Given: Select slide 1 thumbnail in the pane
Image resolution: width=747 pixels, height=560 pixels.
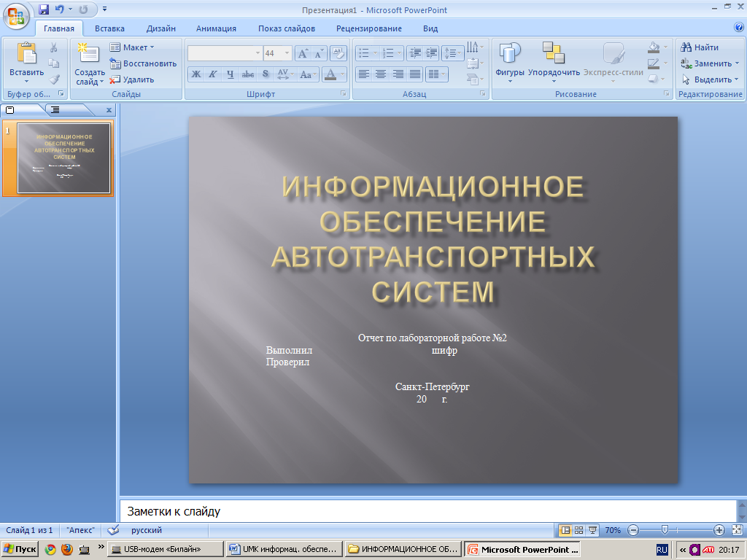Looking at the screenshot, I should coord(64,158).
